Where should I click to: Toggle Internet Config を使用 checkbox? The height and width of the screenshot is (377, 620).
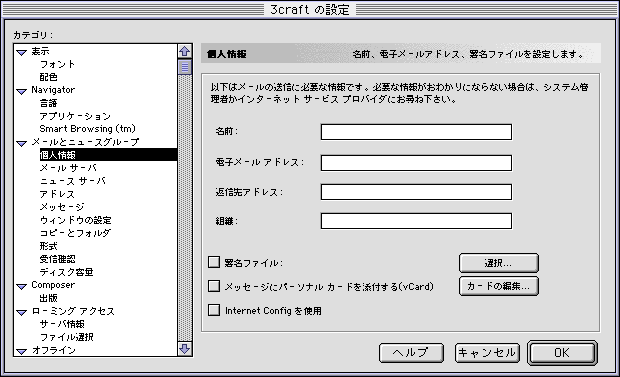coord(214,310)
